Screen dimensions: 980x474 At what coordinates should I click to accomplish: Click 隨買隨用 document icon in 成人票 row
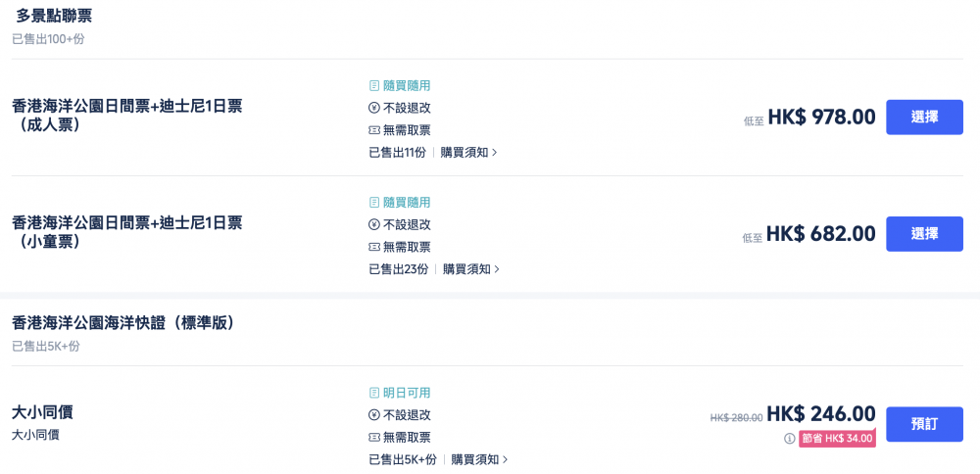click(x=374, y=85)
